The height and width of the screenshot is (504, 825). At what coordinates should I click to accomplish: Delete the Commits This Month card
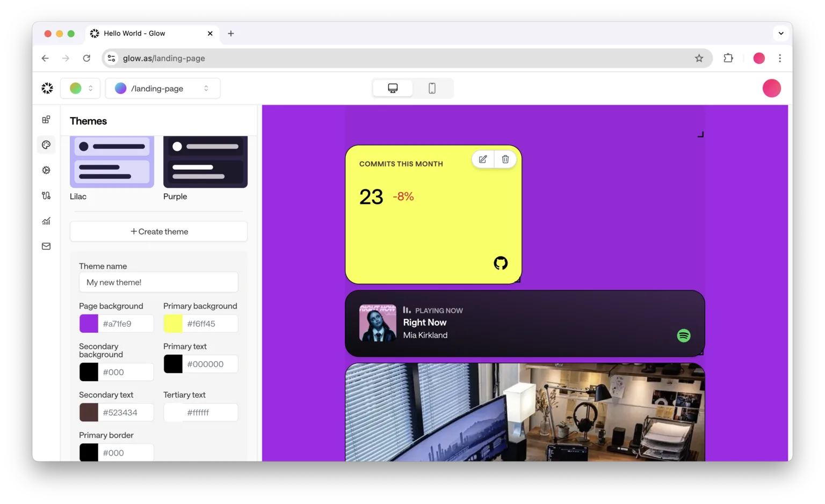(x=505, y=159)
